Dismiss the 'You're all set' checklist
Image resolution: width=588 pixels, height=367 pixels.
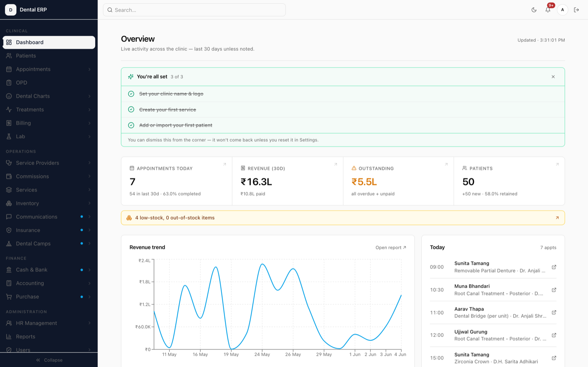[553, 77]
